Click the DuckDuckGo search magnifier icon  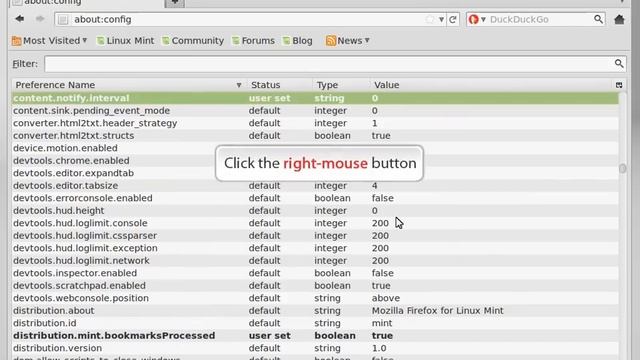click(x=598, y=19)
